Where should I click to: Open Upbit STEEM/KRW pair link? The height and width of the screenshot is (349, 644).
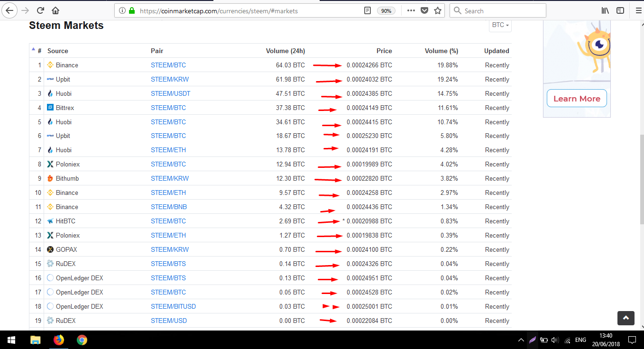point(170,79)
